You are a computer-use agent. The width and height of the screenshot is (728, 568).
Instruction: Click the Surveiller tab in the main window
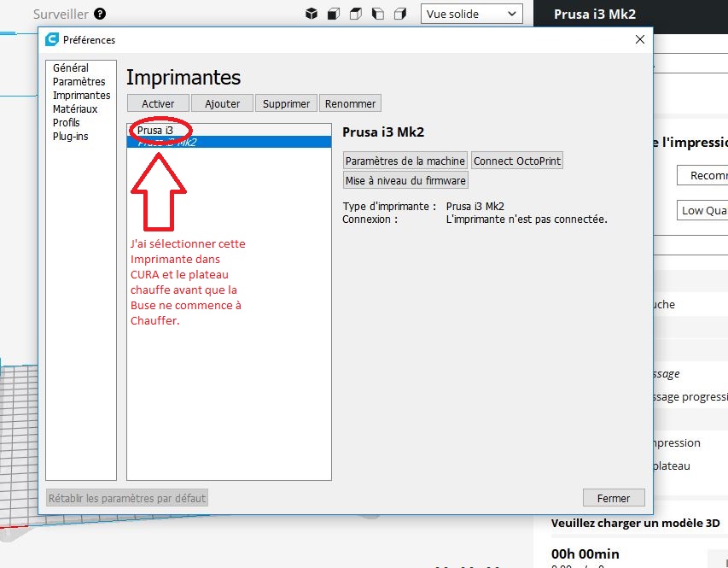(61, 14)
